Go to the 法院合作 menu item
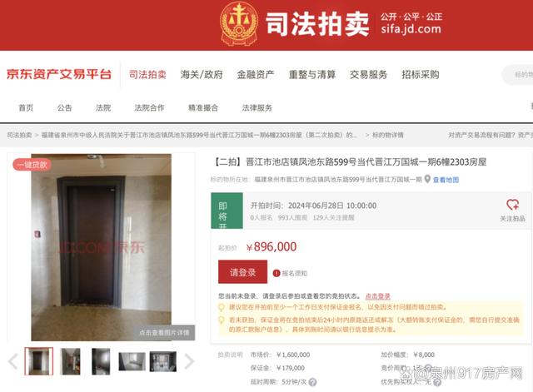Screen dimensions: 533x392 pyautogui.click(x=149, y=107)
